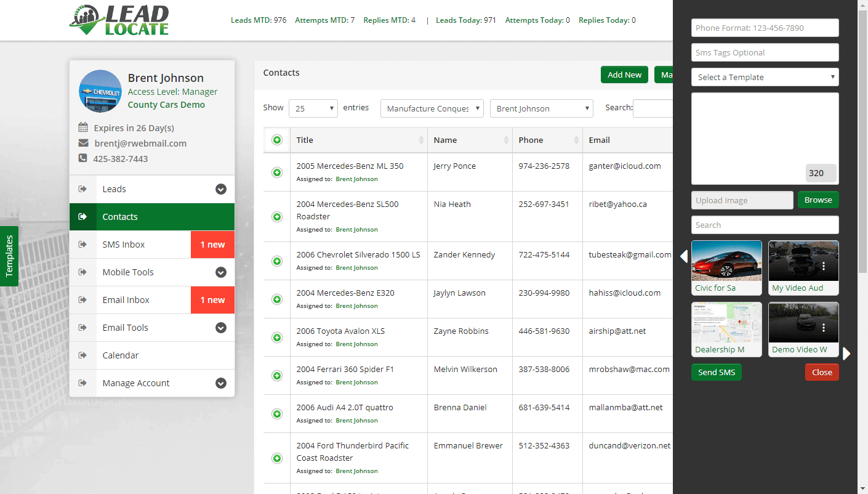Click previous arrow in image gallery

pyautogui.click(x=683, y=256)
